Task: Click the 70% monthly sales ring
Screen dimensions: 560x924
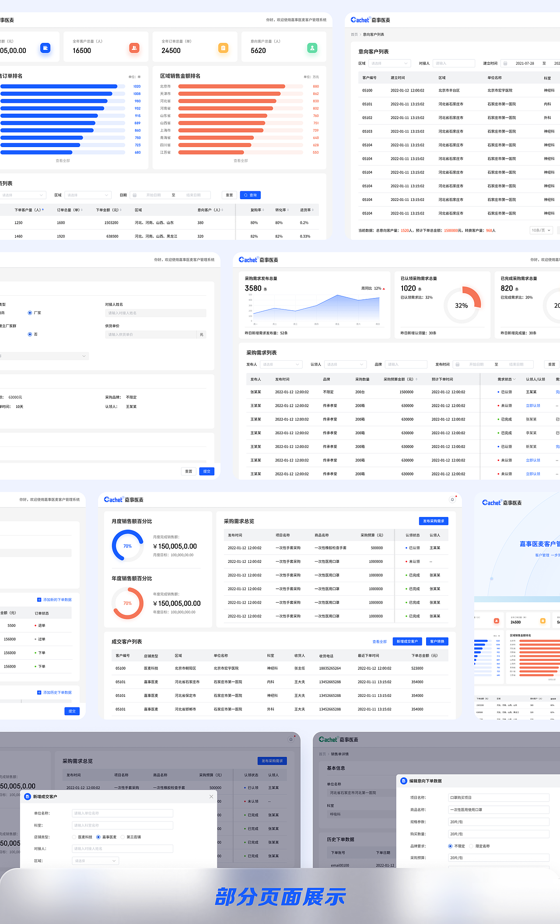Action: coord(127,546)
